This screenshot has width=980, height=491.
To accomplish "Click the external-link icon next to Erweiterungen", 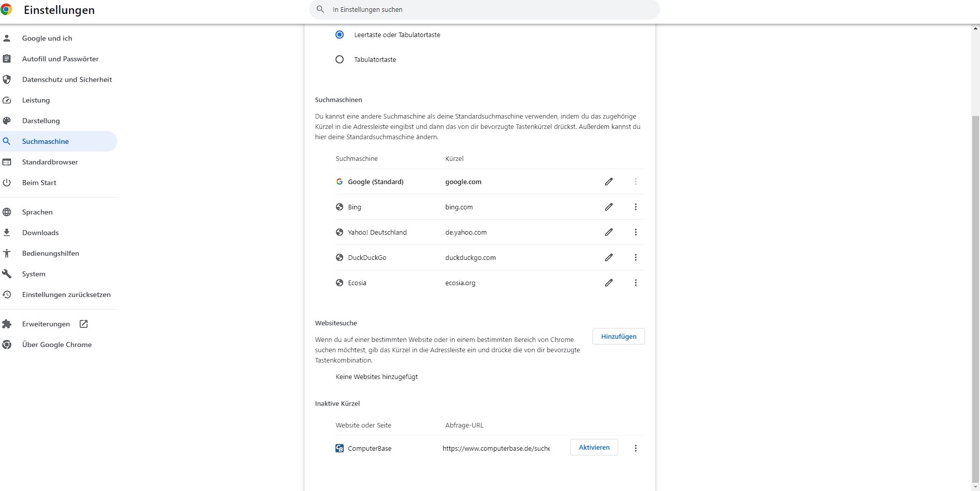I will pos(84,324).
